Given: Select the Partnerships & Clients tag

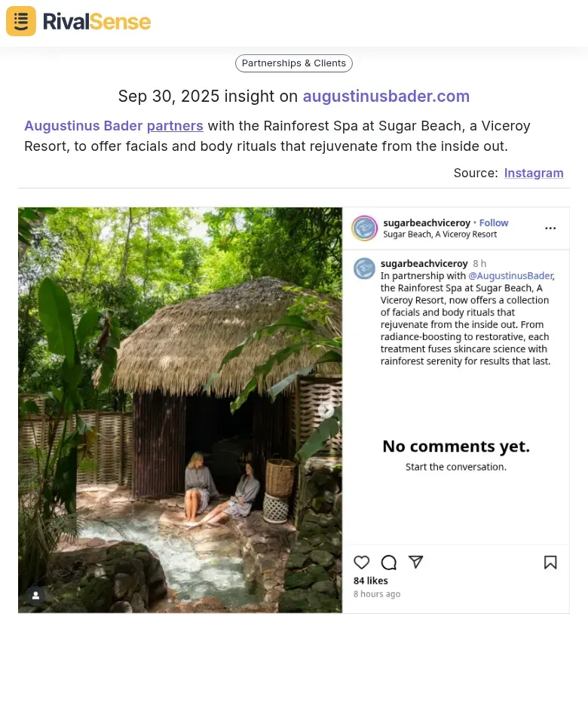Looking at the screenshot, I should pos(294,63).
